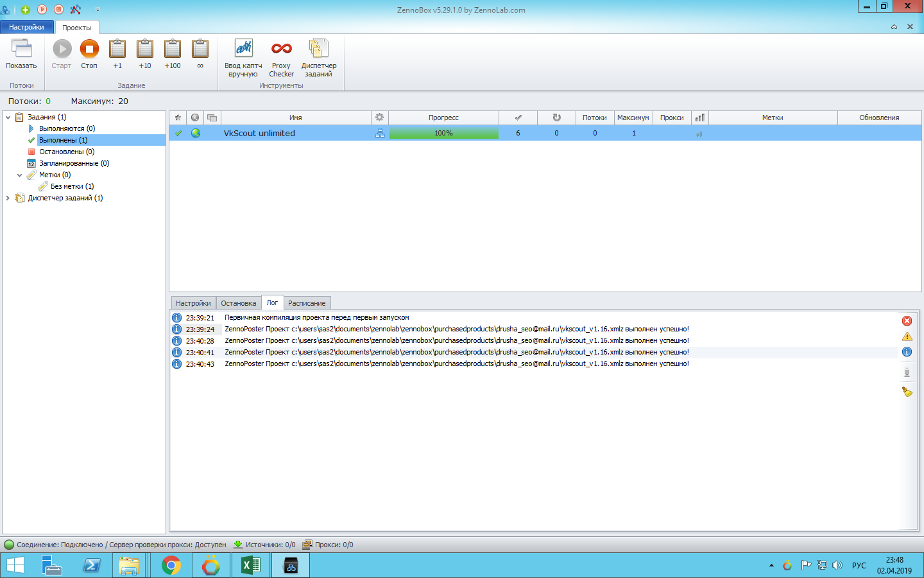Collapse the ribbon with the up arrow
The image size is (924, 578).
894,27
